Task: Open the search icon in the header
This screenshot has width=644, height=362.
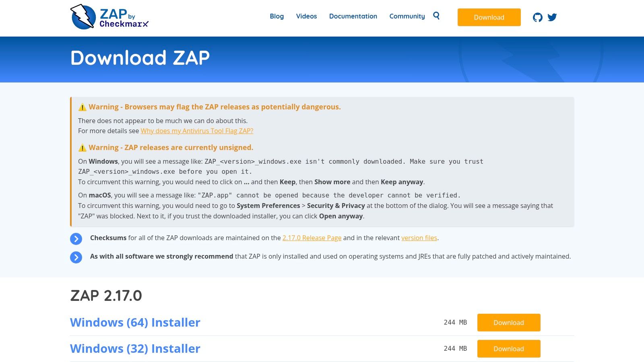Action: pyautogui.click(x=436, y=16)
